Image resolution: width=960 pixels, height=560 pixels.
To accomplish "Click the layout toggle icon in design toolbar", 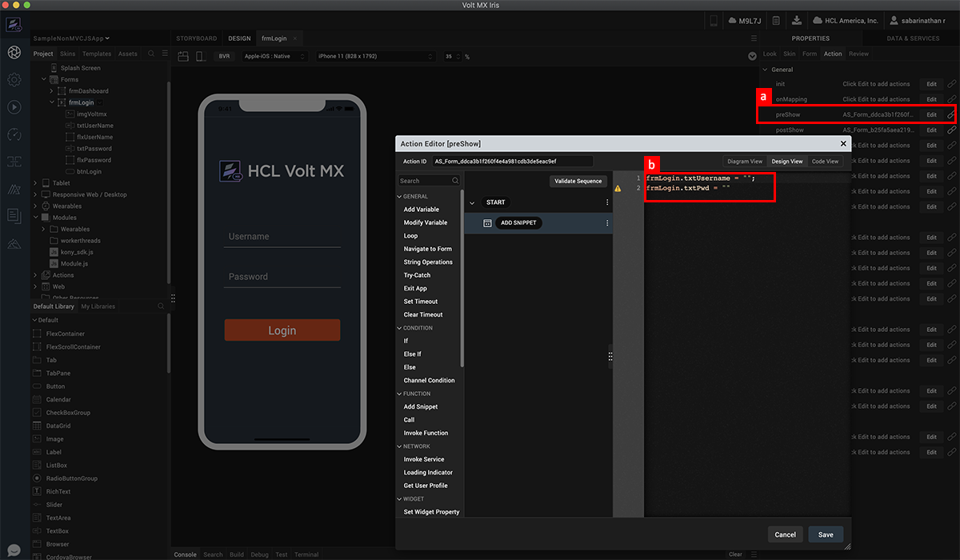I will (182, 56).
